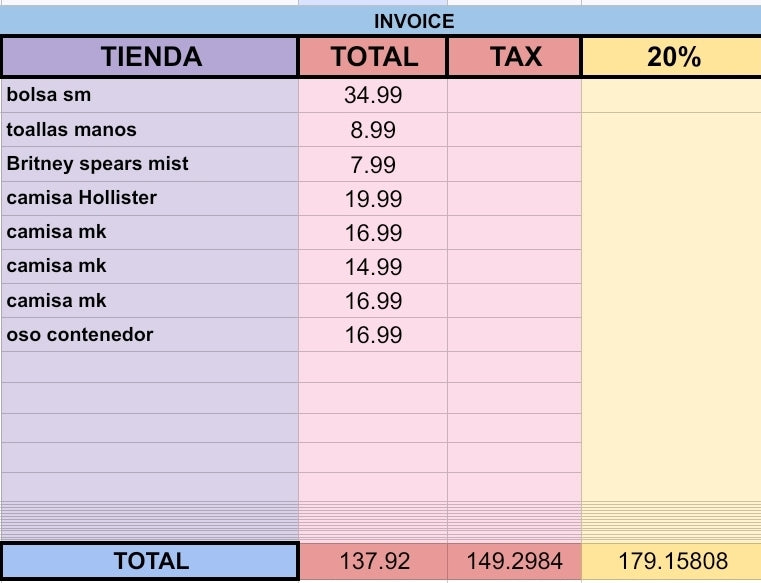Image resolution: width=761 pixels, height=583 pixels.
Task: Select the TIENDA header cell
Action: click(150, 57)
